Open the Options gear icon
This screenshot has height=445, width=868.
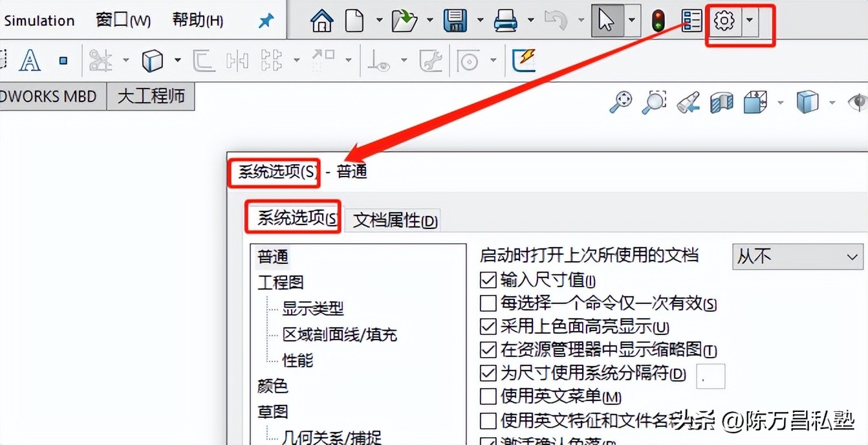[724, 20]
